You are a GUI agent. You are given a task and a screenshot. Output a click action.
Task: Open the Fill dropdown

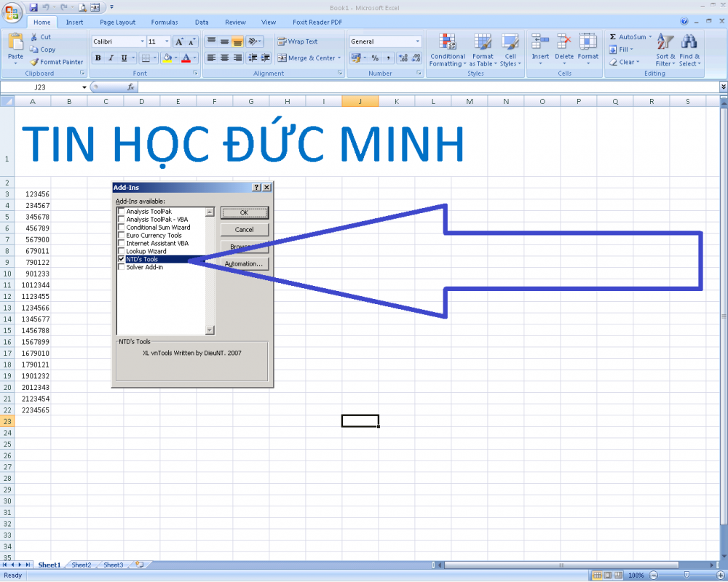621,49
